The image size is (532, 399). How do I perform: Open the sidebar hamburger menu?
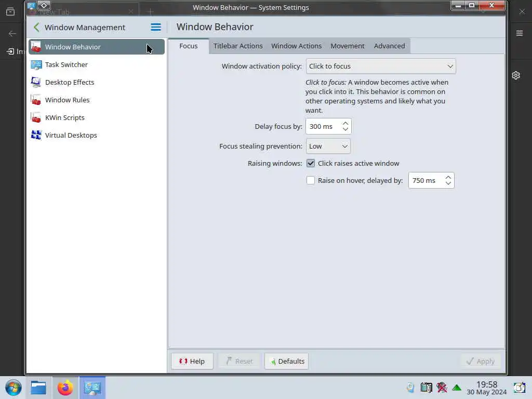point(156,27)
